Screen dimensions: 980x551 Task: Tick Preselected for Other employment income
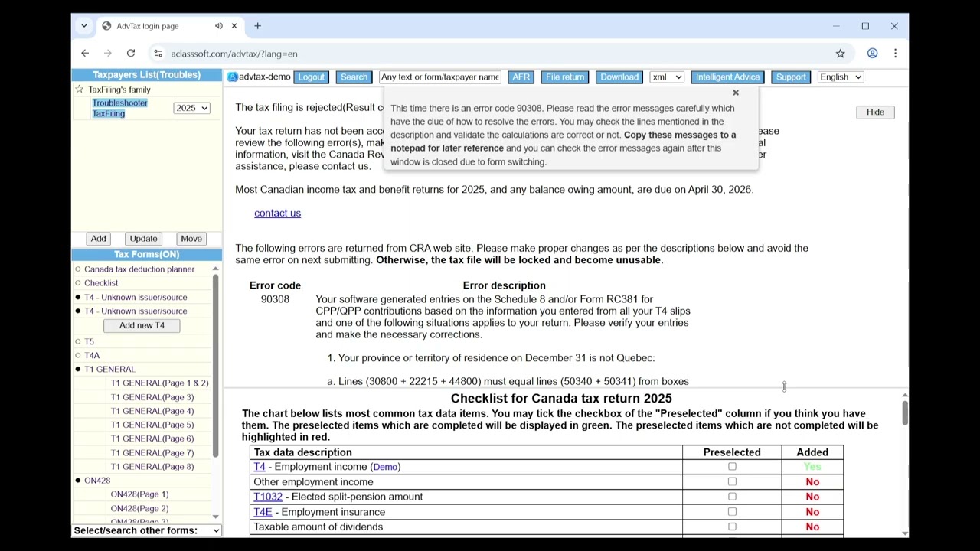click(732, 481)
